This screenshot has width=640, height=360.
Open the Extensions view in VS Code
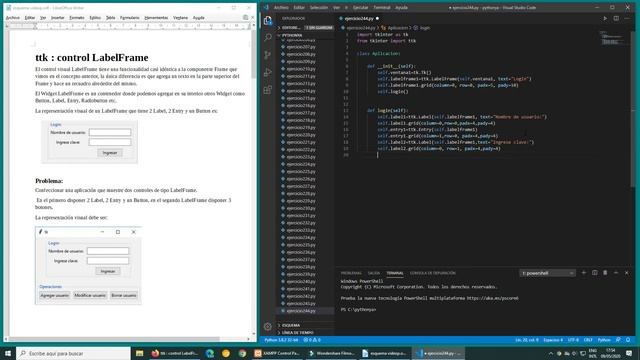click(x=268, y=90)
